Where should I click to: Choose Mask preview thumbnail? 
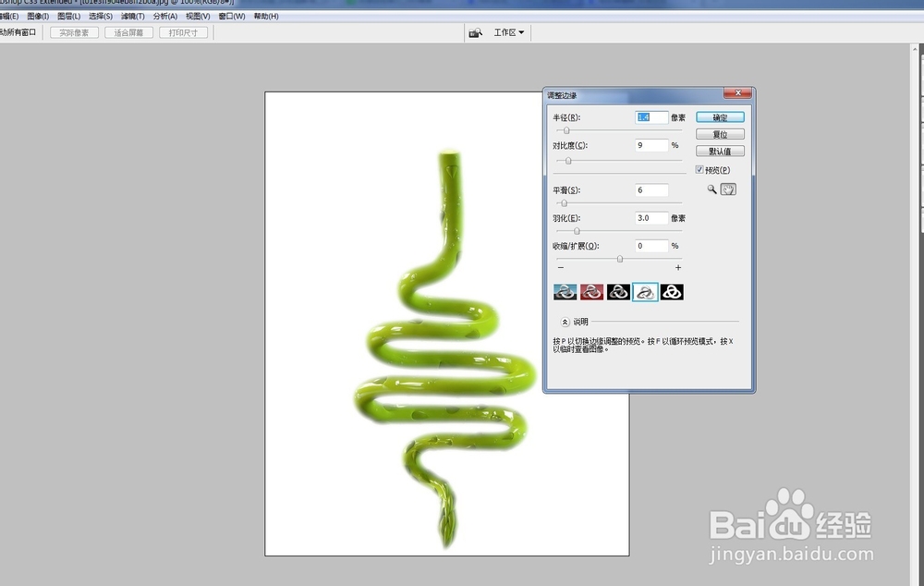point(672,292)
